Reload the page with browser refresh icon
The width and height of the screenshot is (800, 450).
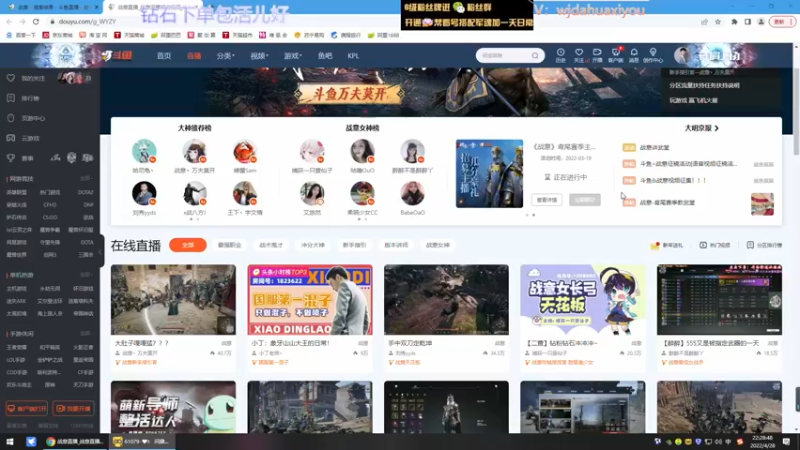click(x=36, y=21)
